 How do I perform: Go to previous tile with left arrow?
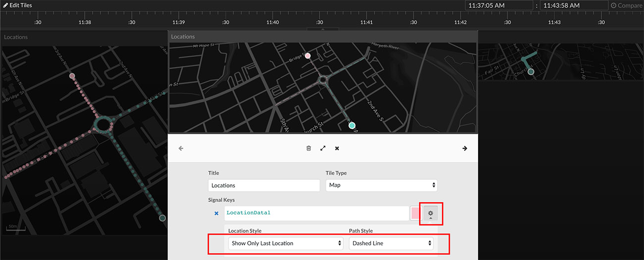point(181,148)
